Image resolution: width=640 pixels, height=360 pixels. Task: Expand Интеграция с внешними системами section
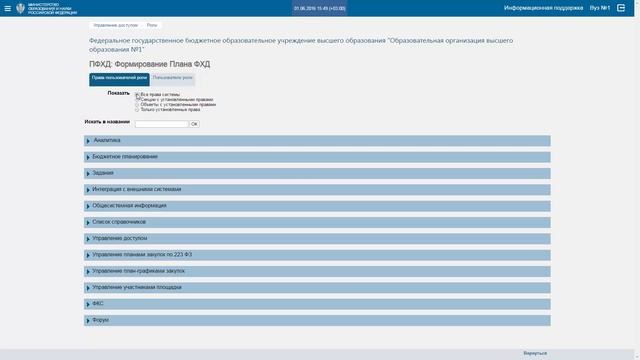tap(317, 190)
